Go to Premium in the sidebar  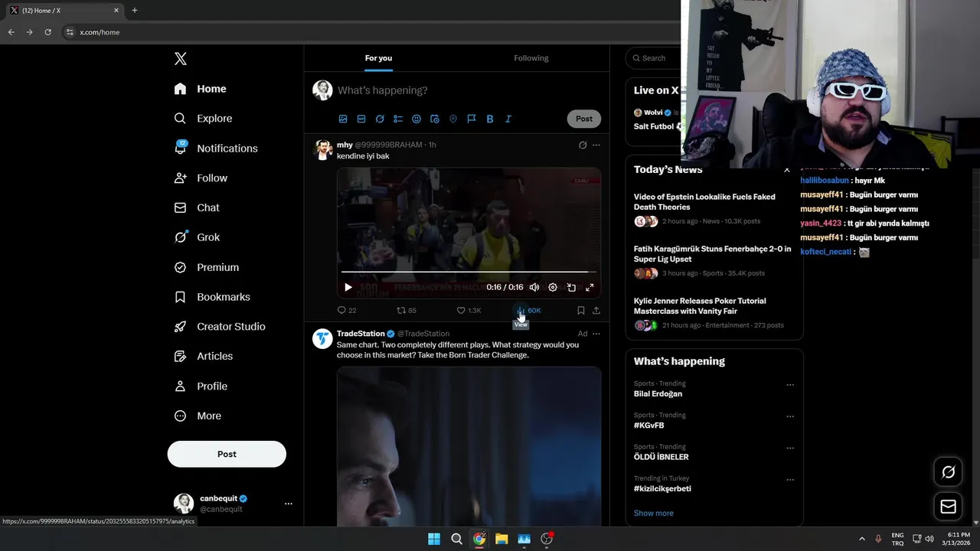206,267
